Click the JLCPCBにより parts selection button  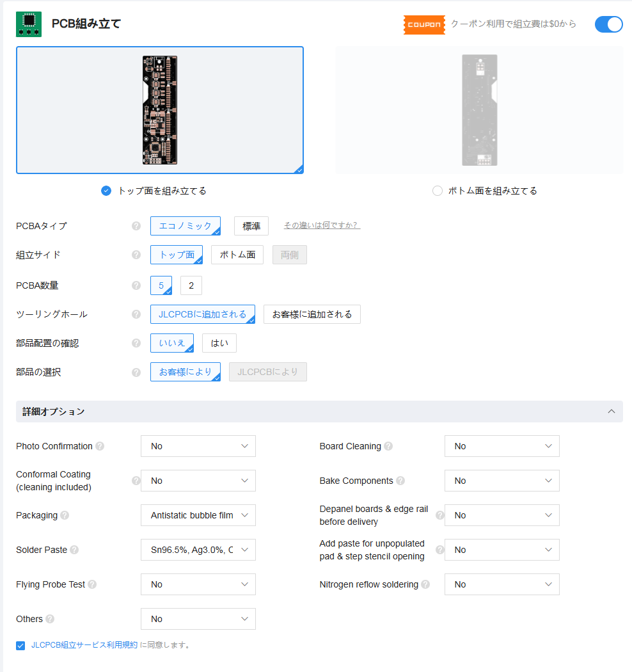[x=268, y=372]
